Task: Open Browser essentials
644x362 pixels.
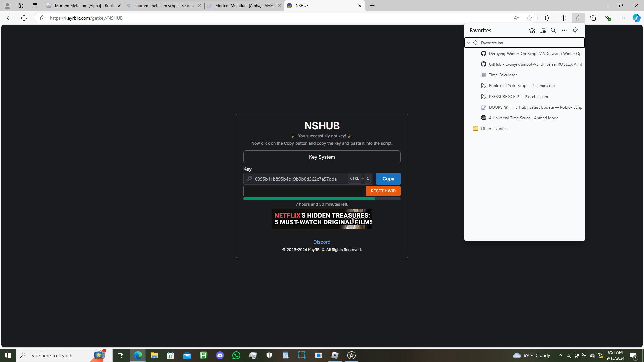Action: tap(608, 18)
